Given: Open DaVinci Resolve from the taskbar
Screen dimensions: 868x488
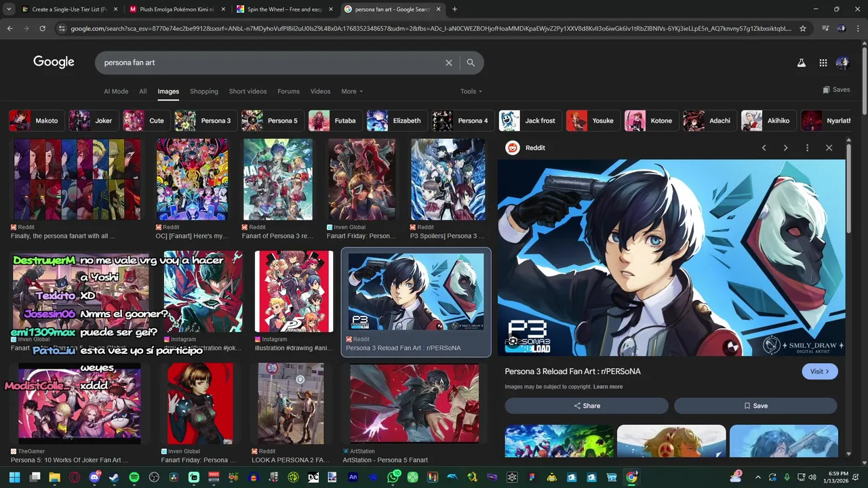Looking at the screenshot, I should pyautogui.click(x=174, y=477).
